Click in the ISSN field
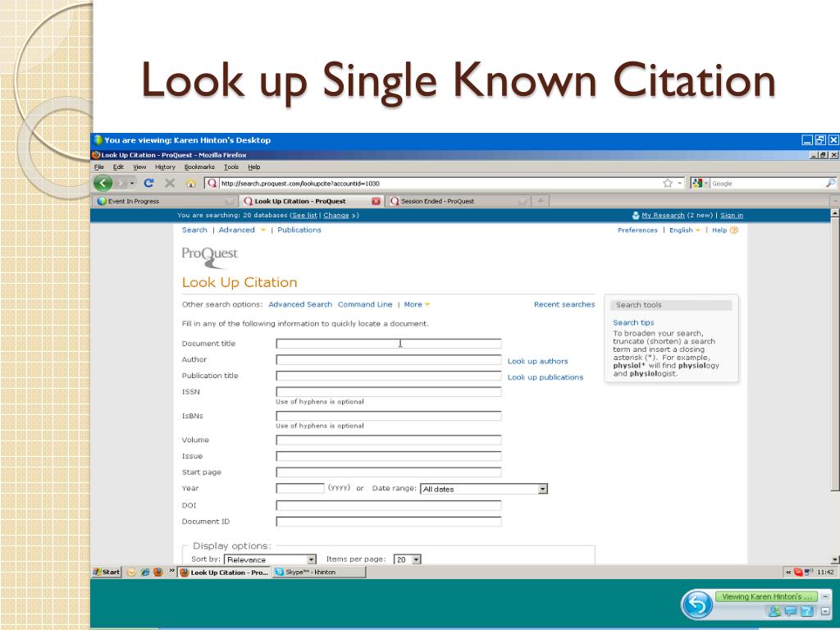The image size is (840, 630). (x=388, y=391)
